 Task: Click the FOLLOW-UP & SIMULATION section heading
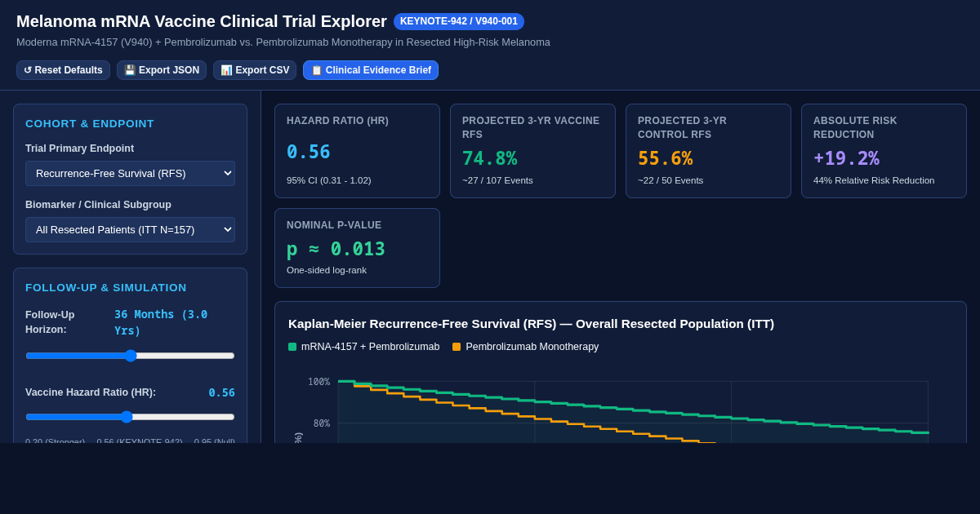[x=106, y=288]
